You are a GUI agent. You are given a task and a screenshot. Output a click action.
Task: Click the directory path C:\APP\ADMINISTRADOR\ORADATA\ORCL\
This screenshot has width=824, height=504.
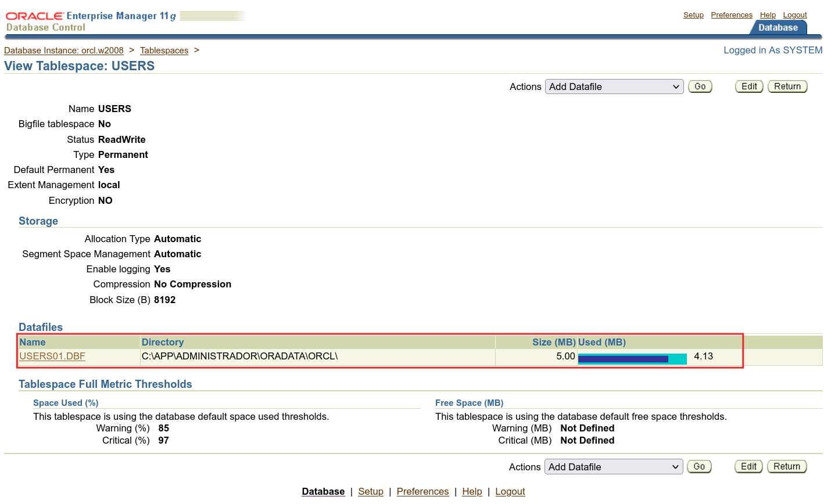pos(239,357)
